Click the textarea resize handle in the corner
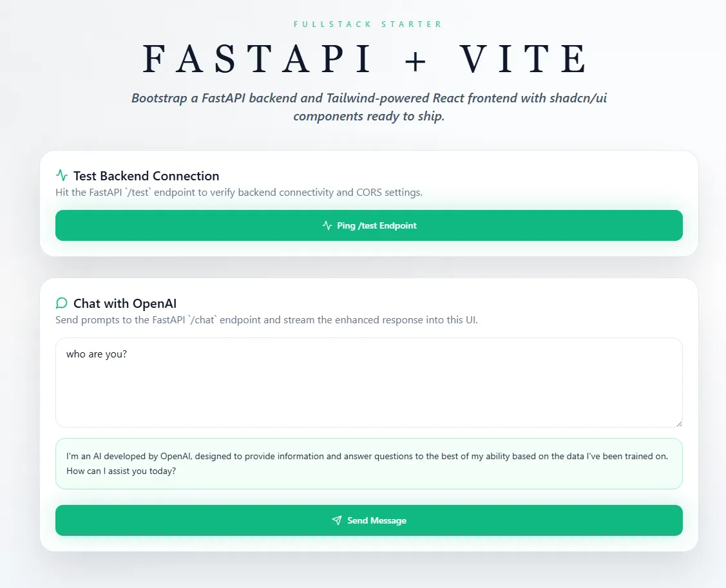Image resolution: width=726 pixels, height=588 pixels. tap(678, 422)
